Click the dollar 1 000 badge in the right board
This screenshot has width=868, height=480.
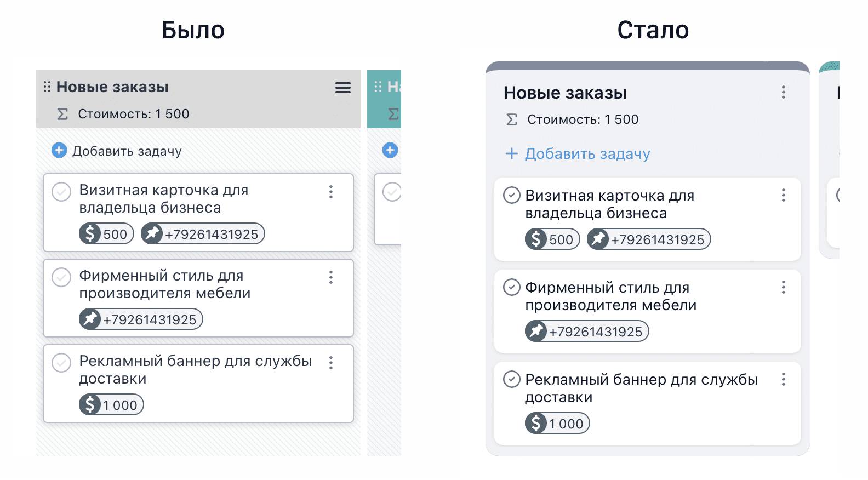pos(557,424)
